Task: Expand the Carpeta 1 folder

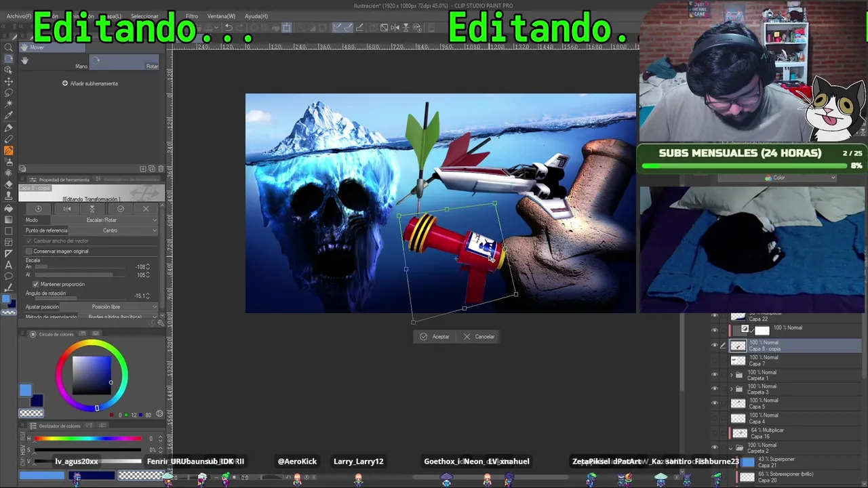Action: point(731,375)
